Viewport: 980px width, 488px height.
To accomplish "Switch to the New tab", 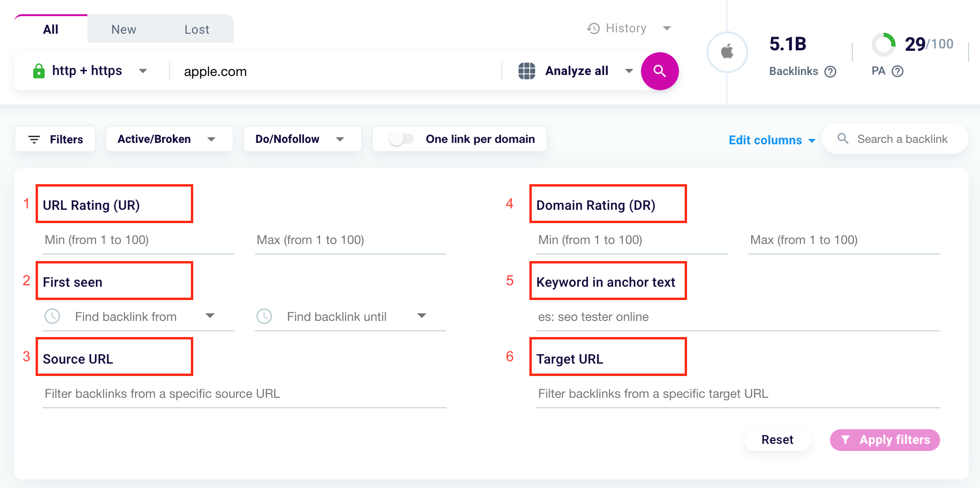I will (123, 29).
